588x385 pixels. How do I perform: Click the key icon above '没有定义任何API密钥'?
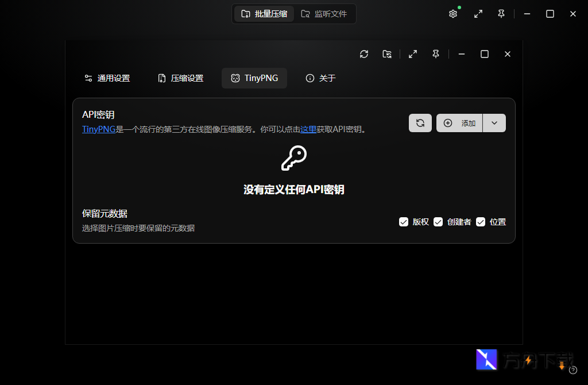pyautogui.click(x=294, y=157)
